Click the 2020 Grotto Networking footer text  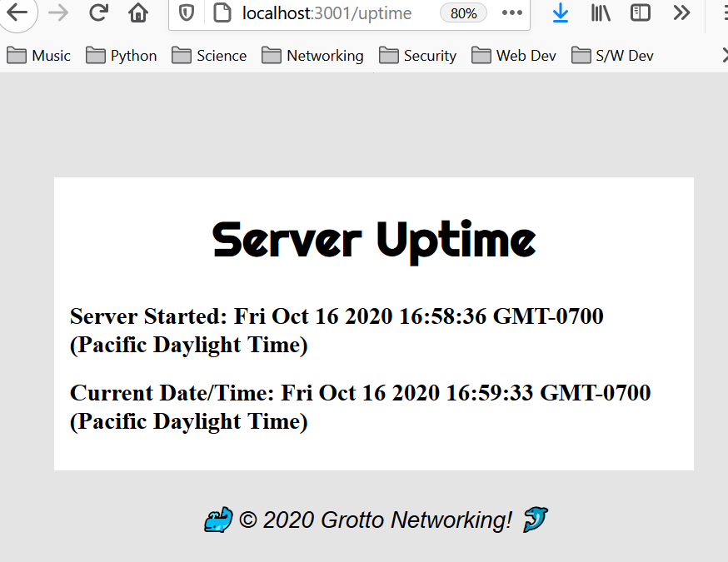pos(376,520)
